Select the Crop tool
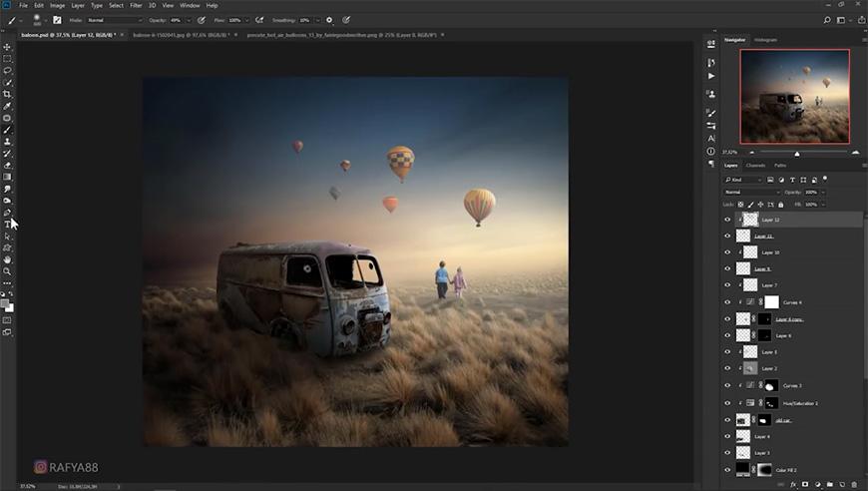This screenshot has height=491, width=868. [7, 94]
